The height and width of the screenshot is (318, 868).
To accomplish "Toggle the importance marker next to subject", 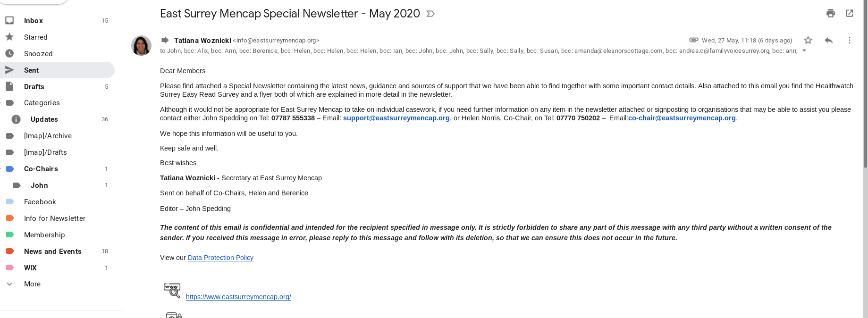I will [x=430, y=14].
